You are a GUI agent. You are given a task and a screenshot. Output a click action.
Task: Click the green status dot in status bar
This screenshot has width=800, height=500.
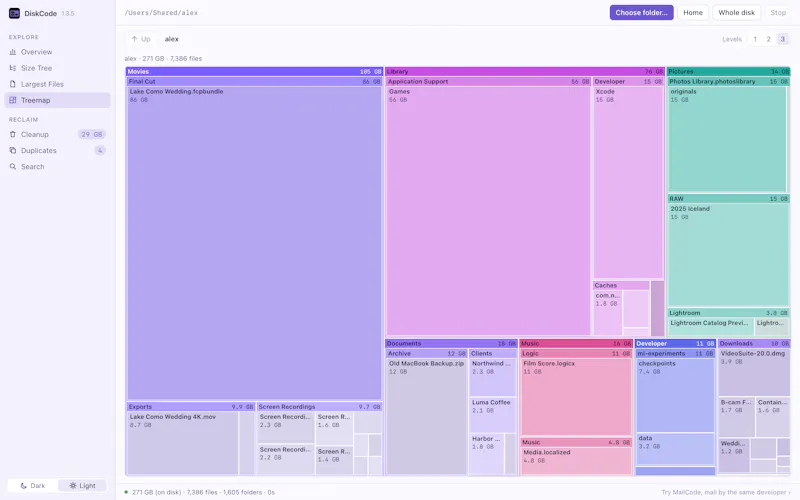(126, 492)
